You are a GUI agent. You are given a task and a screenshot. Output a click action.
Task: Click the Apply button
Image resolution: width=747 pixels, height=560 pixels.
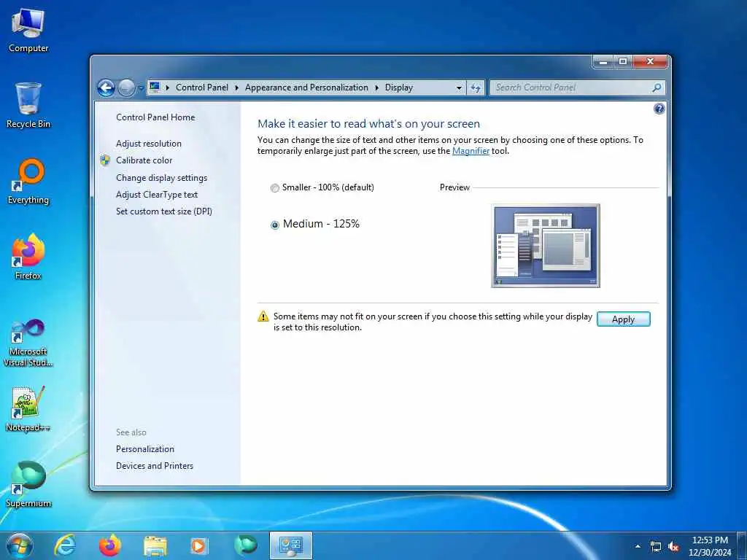[623, 319]
